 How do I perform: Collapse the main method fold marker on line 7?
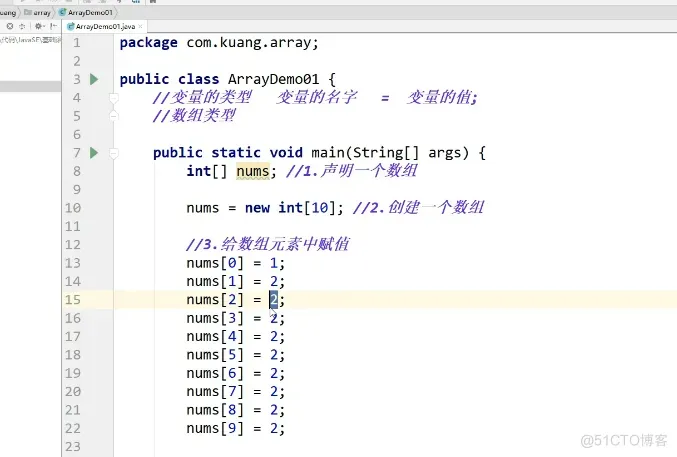click(114, 153)
